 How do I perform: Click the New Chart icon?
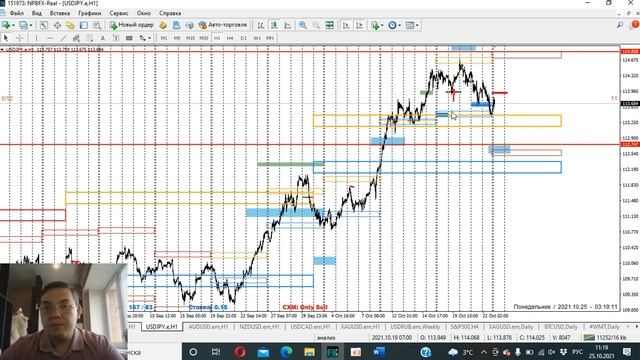click(6, 25)
